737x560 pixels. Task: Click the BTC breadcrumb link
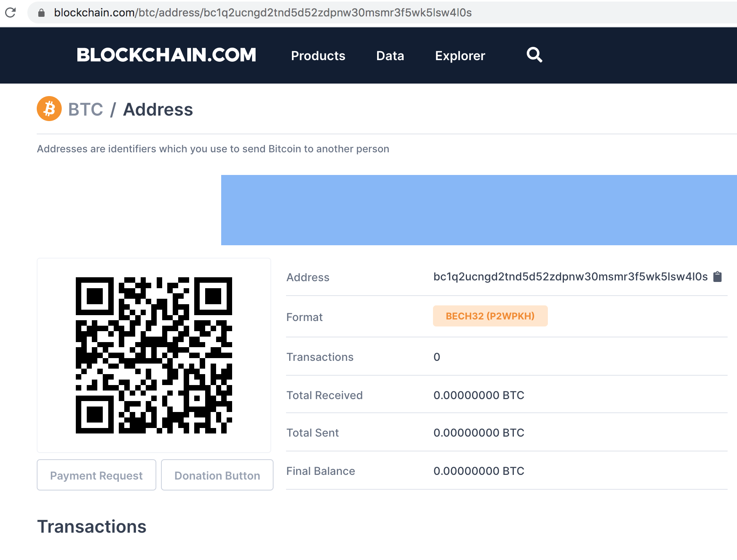(86, 109)
